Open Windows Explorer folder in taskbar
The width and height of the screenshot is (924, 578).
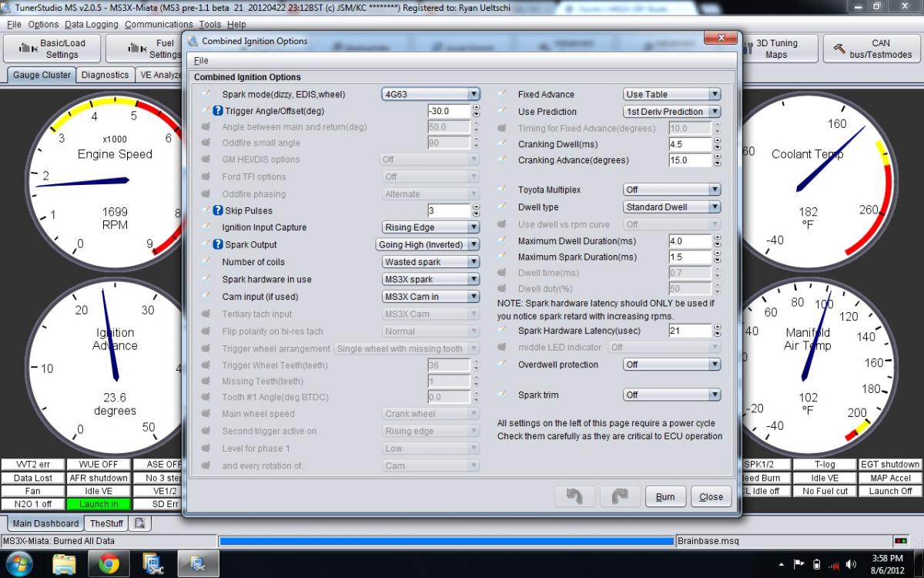(x=65, y=564)
